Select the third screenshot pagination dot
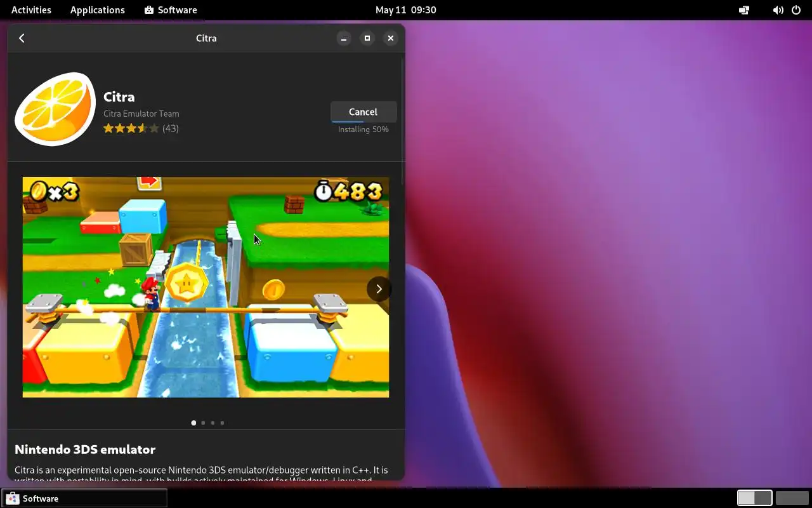Viewport: 812px width, 508px height. click(213, 423)
